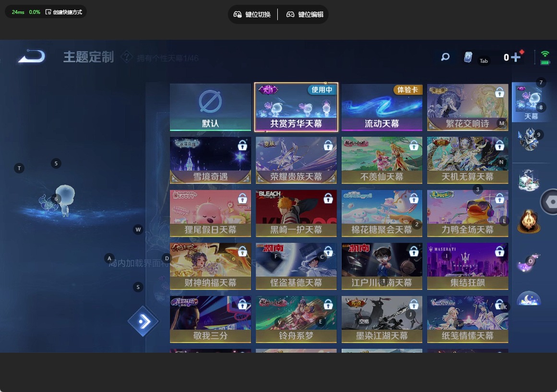The image size is (557, 392).
Task: Open the 棉花糖聚会天幕 theme card
Action: point(382,213)
